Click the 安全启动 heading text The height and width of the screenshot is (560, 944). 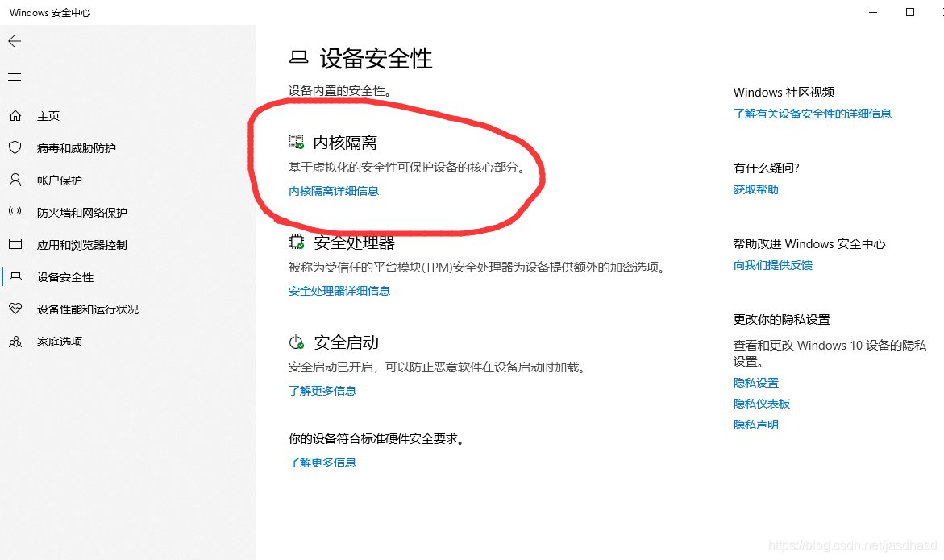tap(346, 343)
